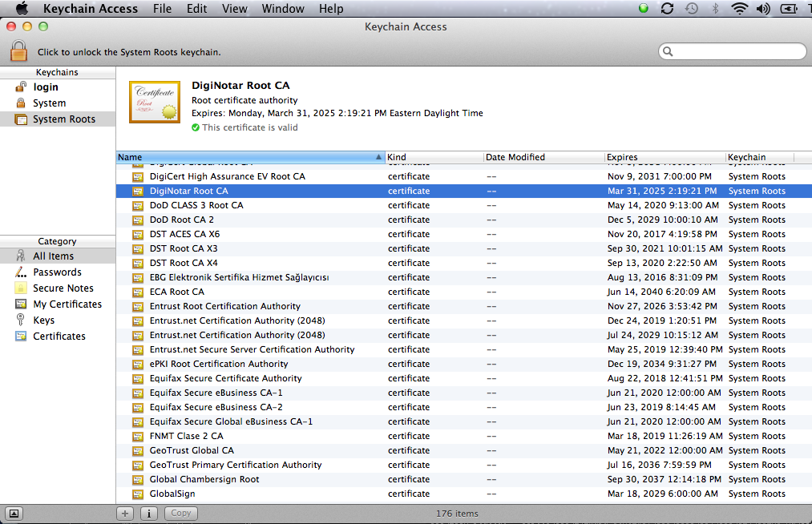This screenshot has width=812, height=524.
Task: Open the Window menu
Action: tap(283, 8)
